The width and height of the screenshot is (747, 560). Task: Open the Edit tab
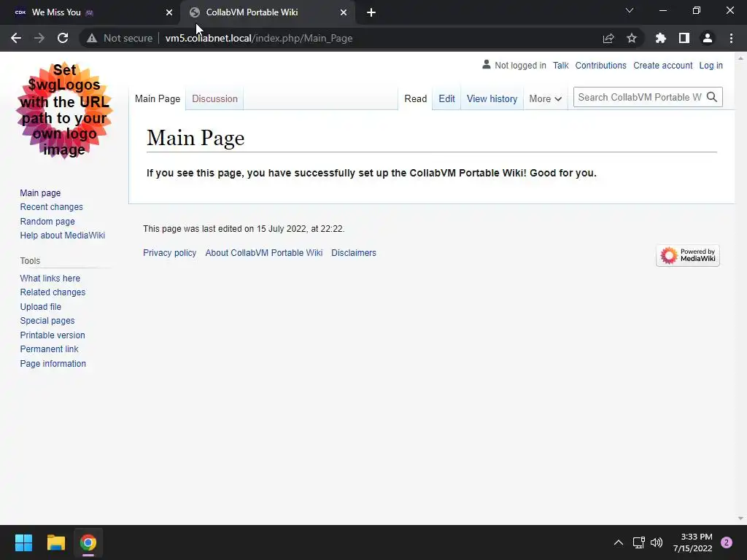coord(446,98)
